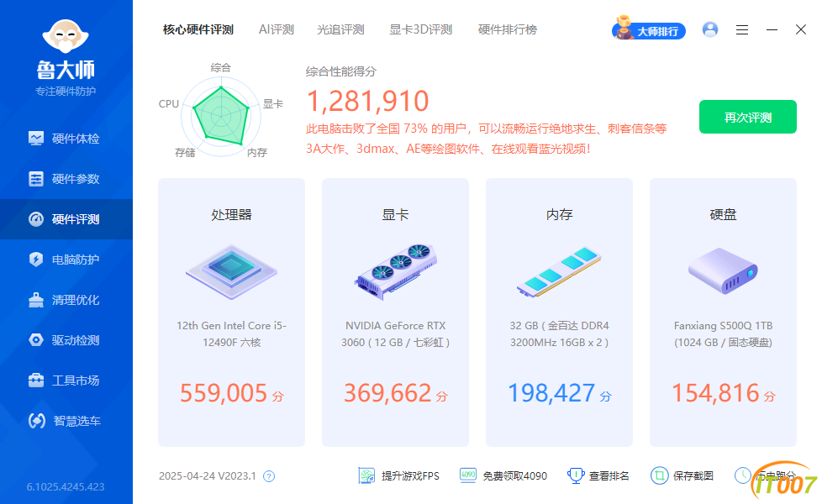
Task: Open the hamburger main menu icon
Action: coord(742,30)
